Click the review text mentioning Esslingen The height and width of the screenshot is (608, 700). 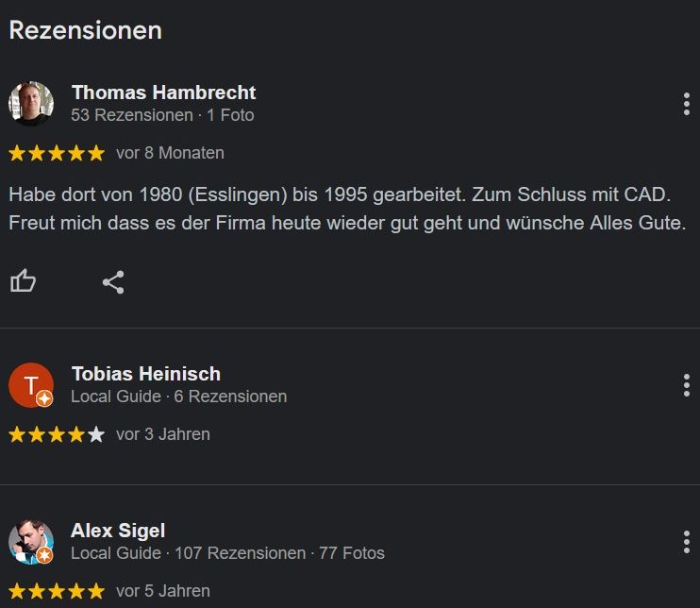pyautogui.click(x=347, y=209)
